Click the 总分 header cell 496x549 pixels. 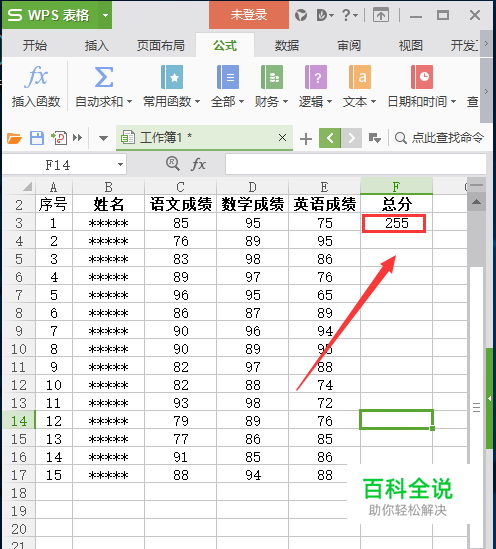coord(396,204)
